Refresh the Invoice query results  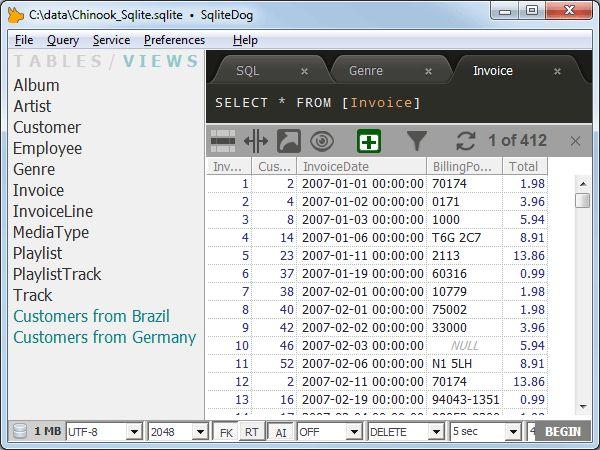pyautogui.click(x=466, y=141)
